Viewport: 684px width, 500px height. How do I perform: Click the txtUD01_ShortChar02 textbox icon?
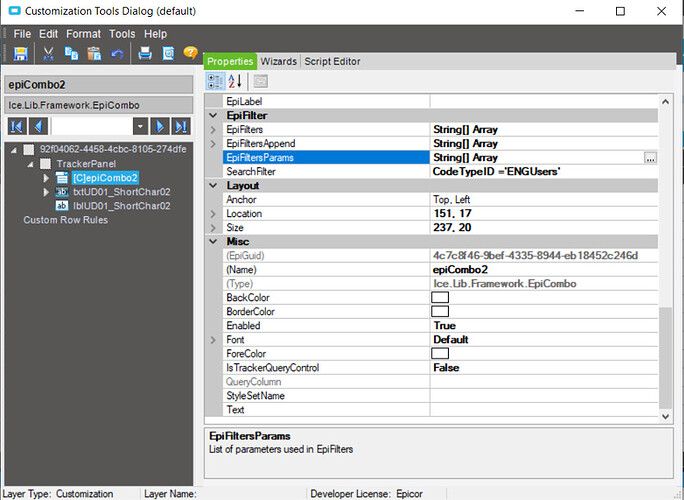coord(62,192)
